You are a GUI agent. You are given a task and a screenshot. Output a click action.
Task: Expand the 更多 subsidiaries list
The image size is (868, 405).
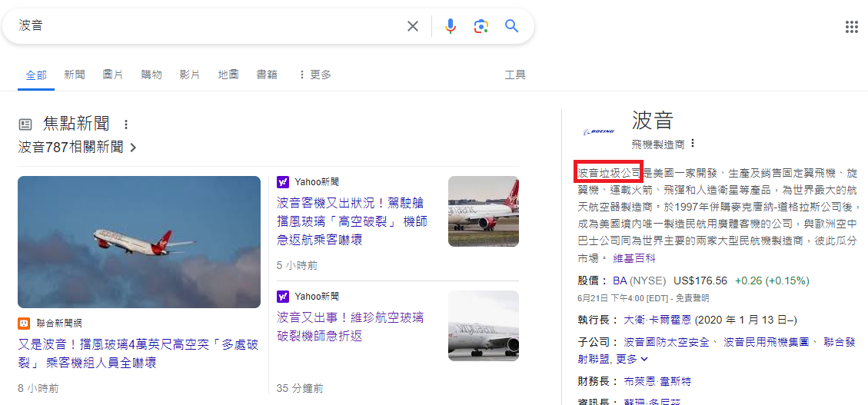coord(632,359)
